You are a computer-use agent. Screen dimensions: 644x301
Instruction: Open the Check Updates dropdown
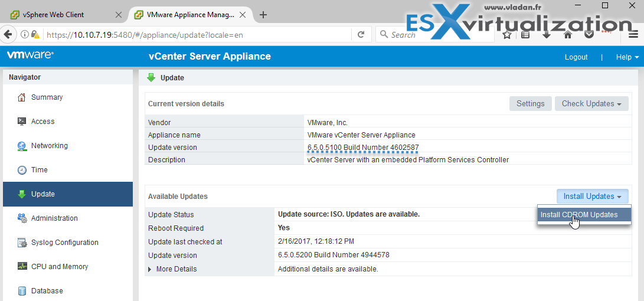(x=591, y=104)
